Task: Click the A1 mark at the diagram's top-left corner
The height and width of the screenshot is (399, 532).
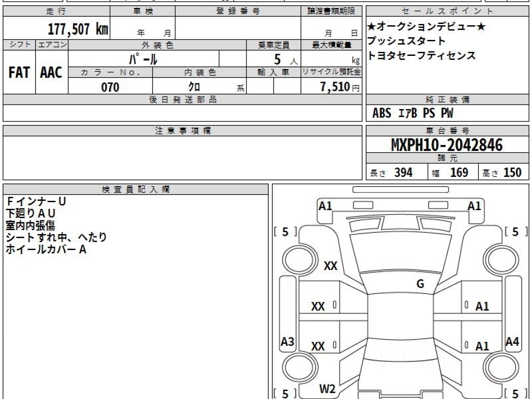Action: point(325,206)
